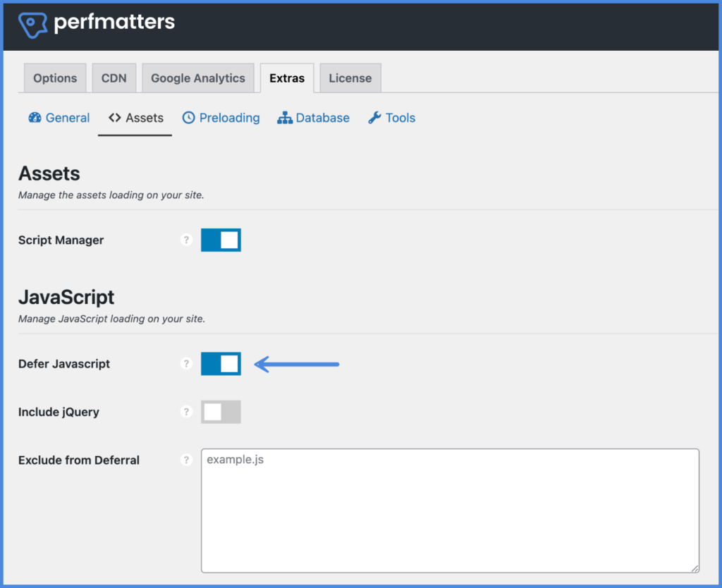
Task: Turn off the Defer Javascript switch
Action: tap(221, 364)
